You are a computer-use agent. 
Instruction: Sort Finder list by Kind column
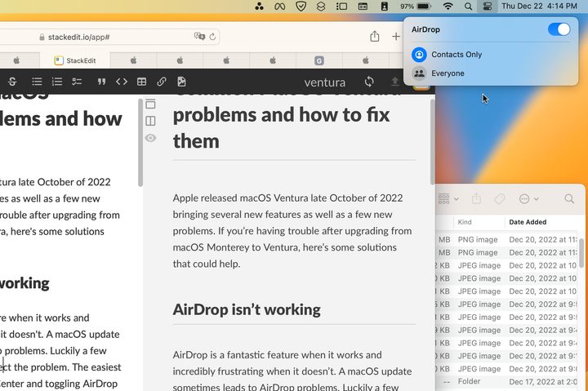click(479, 222)
